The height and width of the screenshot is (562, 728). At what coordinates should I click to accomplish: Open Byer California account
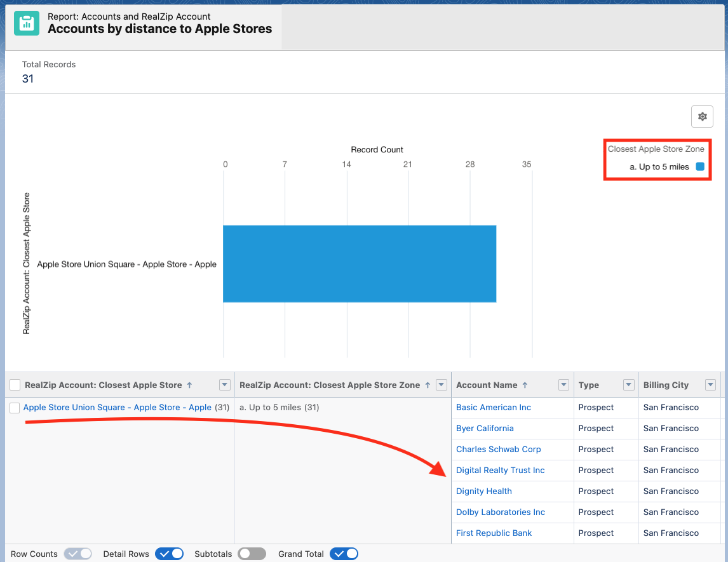(x=485, y=429)
